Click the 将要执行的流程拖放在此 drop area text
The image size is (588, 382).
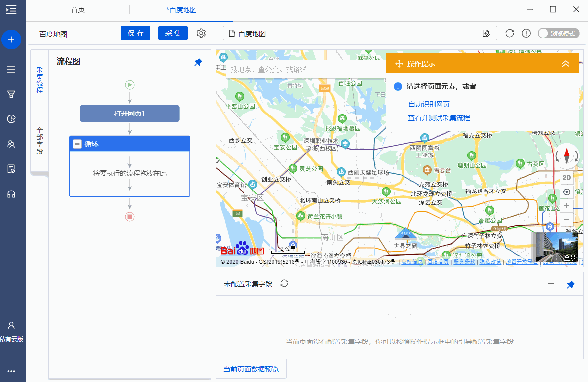point(130,173)
